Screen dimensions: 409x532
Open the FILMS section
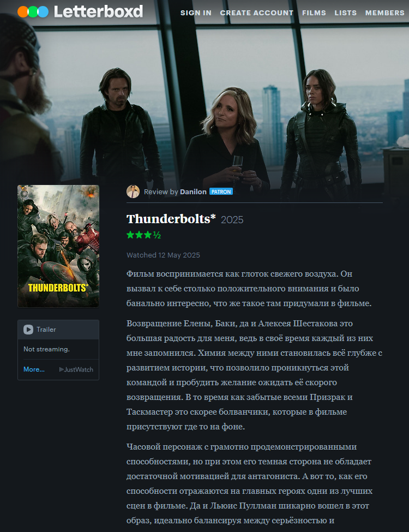(314, 13)
